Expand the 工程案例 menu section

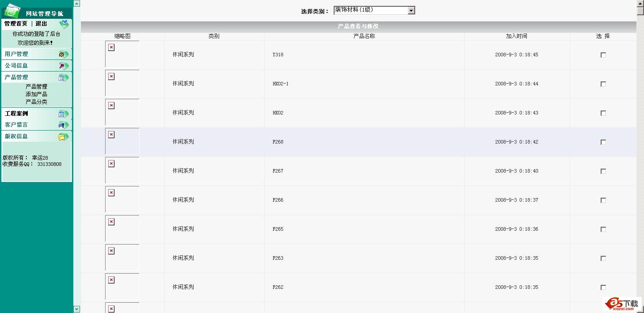(37, 114)
